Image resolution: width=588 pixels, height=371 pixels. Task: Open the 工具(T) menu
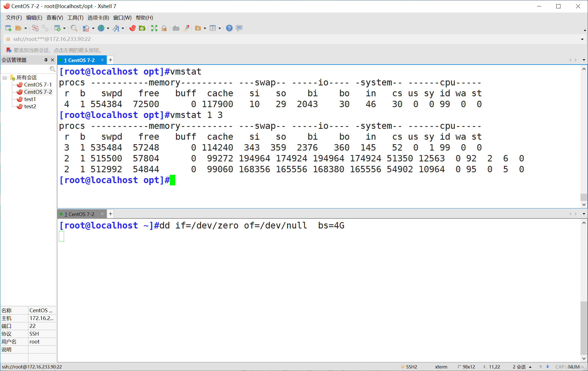tap(75, 18)
